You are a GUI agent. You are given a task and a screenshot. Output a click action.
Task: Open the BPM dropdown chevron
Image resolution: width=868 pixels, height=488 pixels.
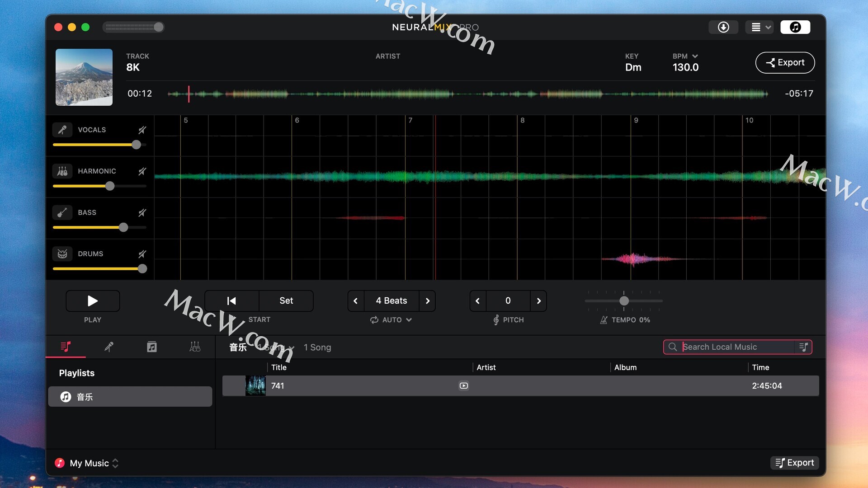(695, 56)
